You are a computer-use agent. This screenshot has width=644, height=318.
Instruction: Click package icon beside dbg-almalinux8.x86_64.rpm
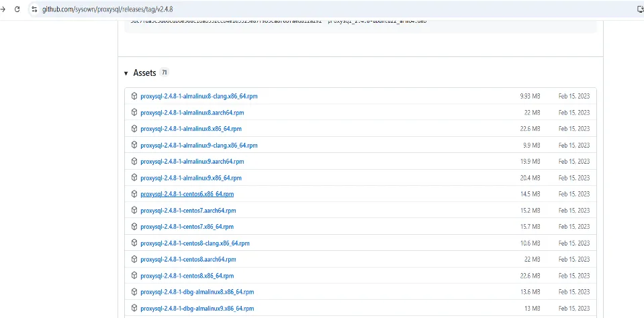(134, 292)
